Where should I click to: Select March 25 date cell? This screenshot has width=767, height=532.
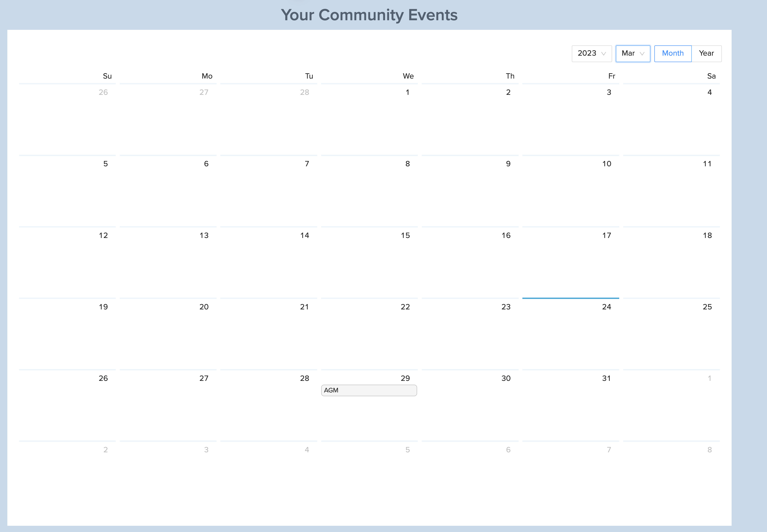pyautogui.click(x=671, y=334)
